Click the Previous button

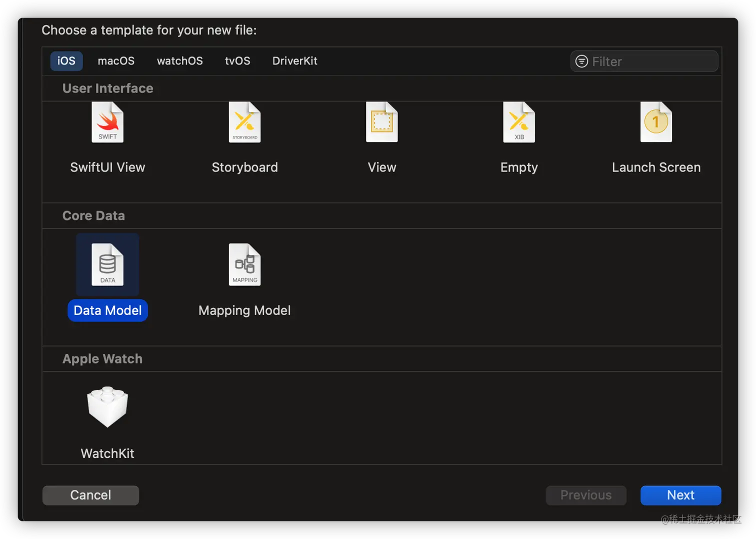586,495
